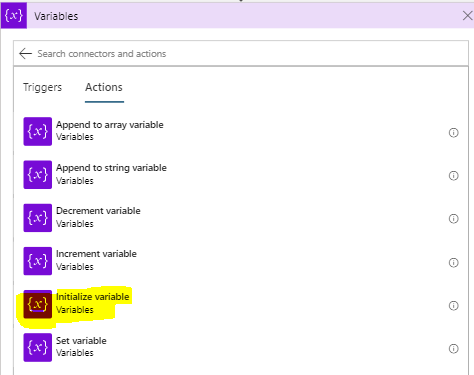Click the Append to string variable icon
Screen dimensions: 474x375
point(38,175)
